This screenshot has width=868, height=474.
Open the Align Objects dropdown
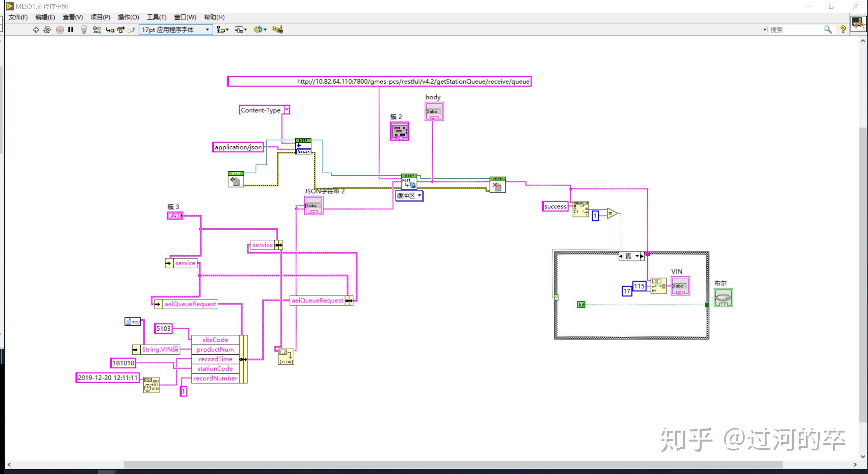tap(222, 30)
